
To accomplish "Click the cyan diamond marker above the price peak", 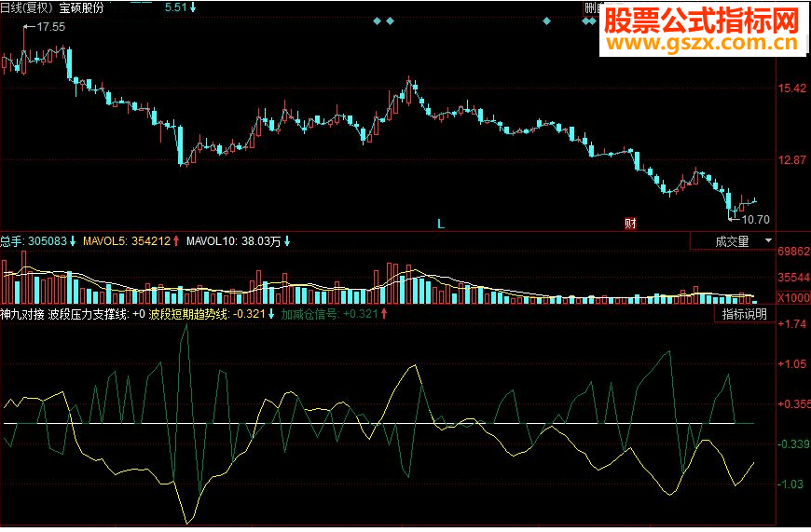I will coord(390,21).
